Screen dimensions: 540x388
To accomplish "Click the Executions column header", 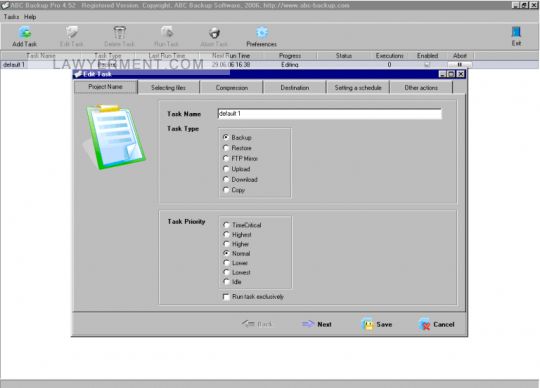I will 390,55.
